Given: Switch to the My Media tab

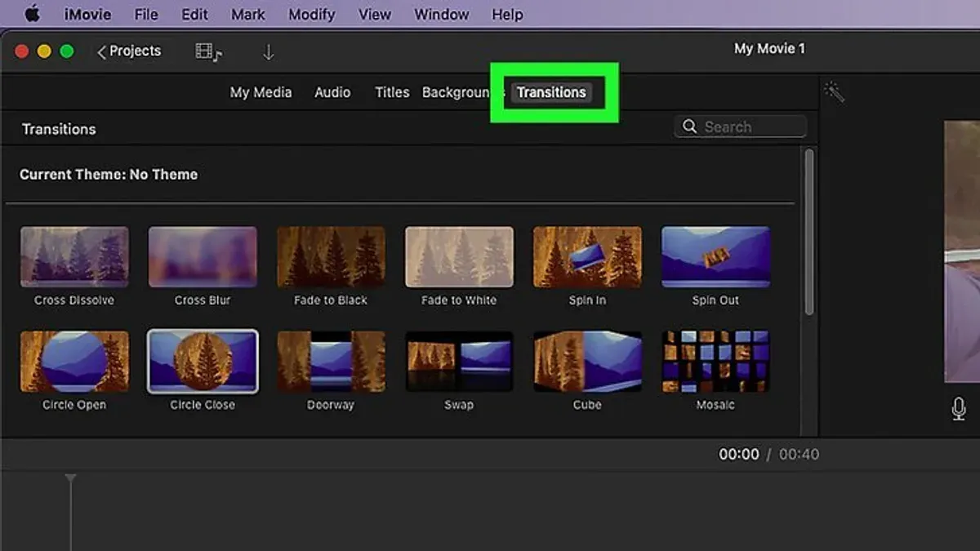Looking at the screenshot, I should pos(261,92).
